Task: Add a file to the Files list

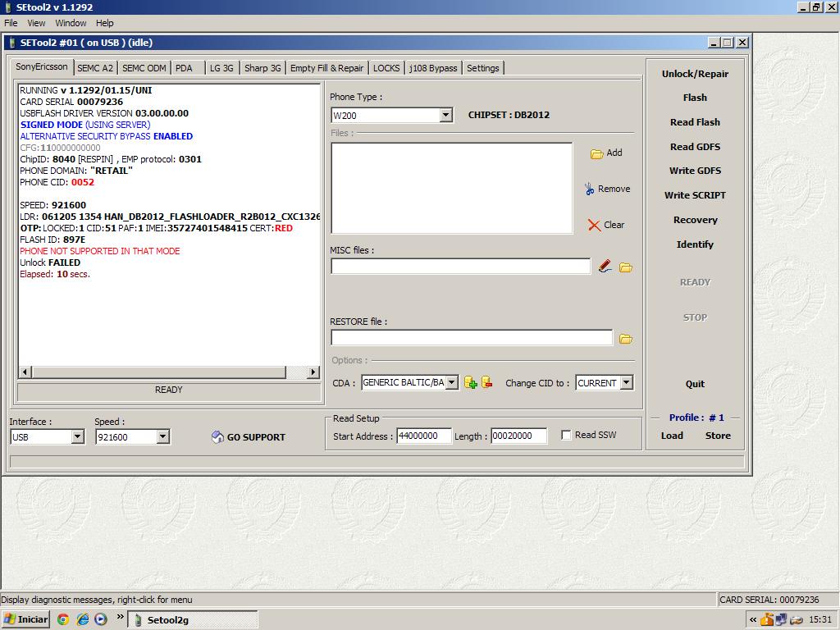Action: point(606,153)
